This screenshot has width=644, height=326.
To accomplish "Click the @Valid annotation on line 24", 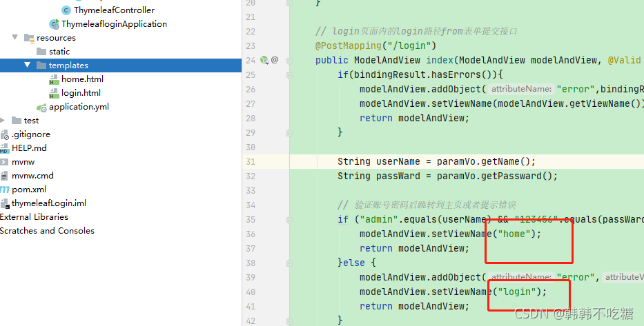I will pyautogui.click(x=624, y=60).
